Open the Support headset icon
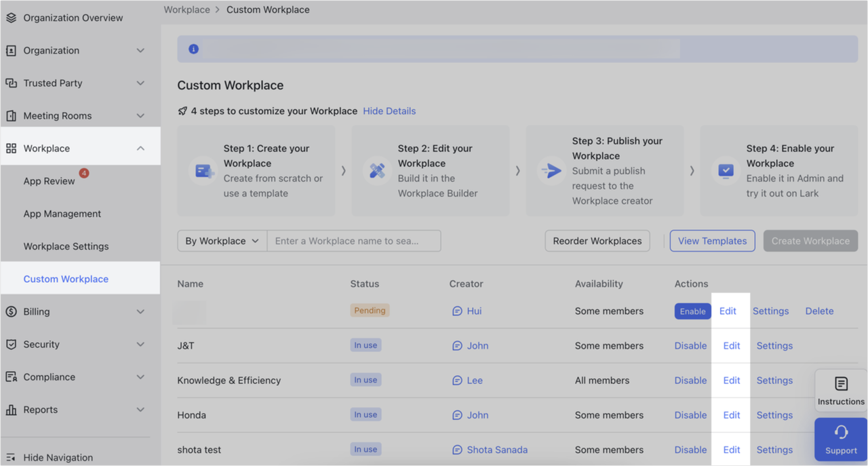 coord(840,432)
